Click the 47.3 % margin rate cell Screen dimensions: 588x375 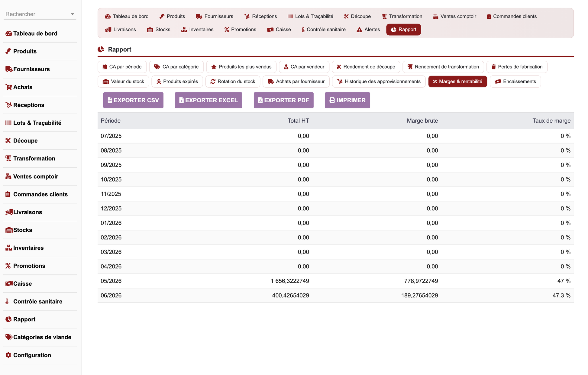pos(561,296)
